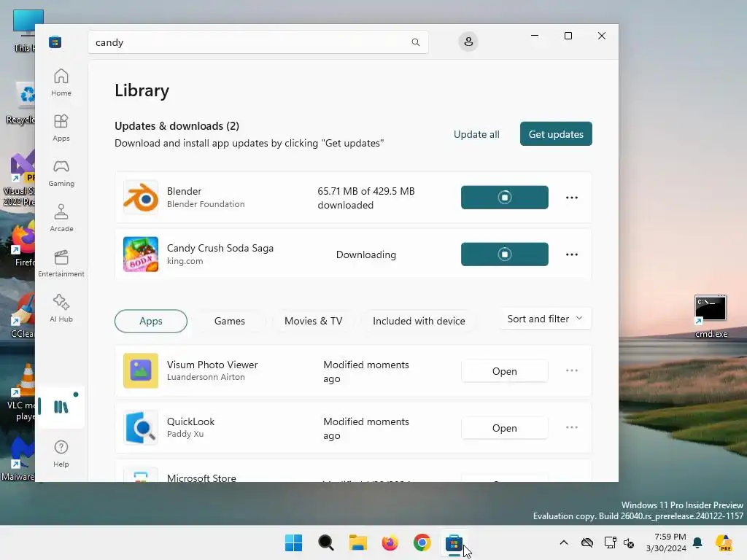Open the Gaming section

61,173
